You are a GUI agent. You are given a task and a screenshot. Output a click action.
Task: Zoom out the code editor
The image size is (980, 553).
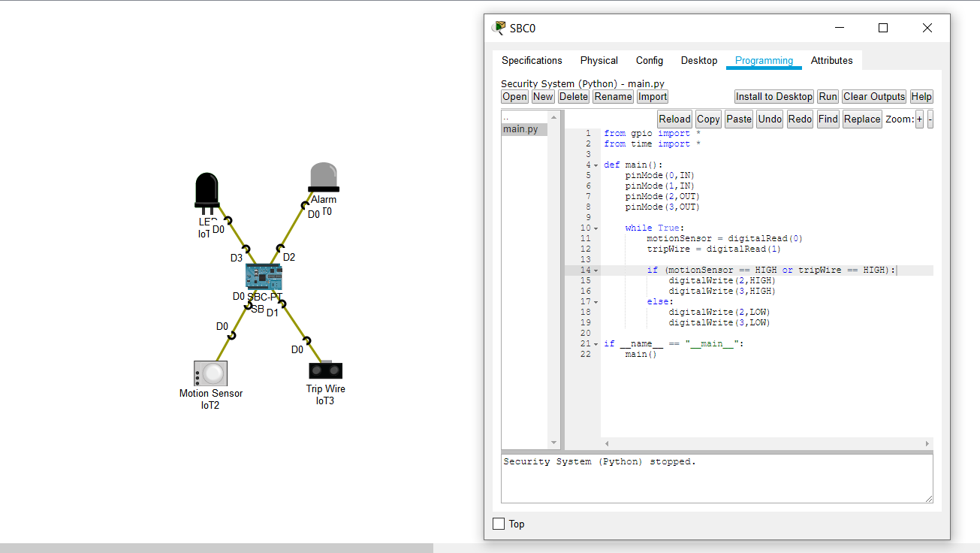[x=930, y=119]
